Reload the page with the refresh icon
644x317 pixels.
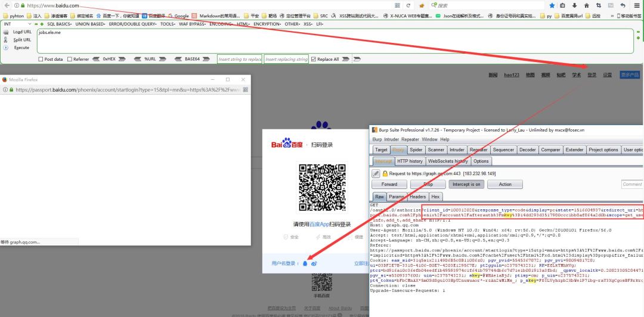408,6
